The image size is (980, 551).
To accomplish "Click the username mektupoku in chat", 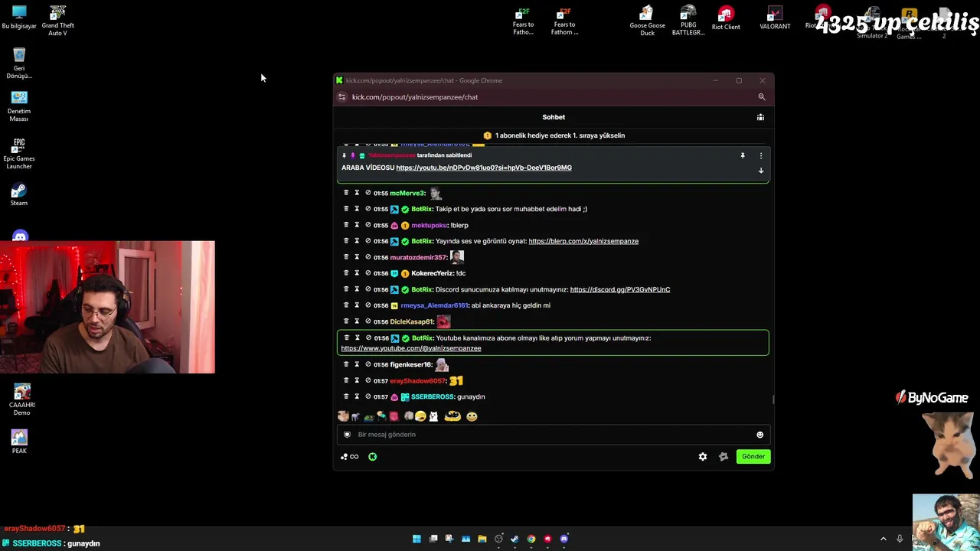I will (429, 225).
